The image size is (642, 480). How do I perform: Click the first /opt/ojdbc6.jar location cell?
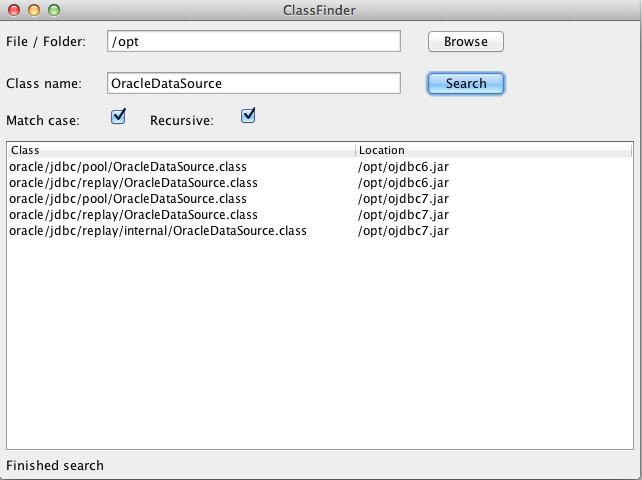403,167
